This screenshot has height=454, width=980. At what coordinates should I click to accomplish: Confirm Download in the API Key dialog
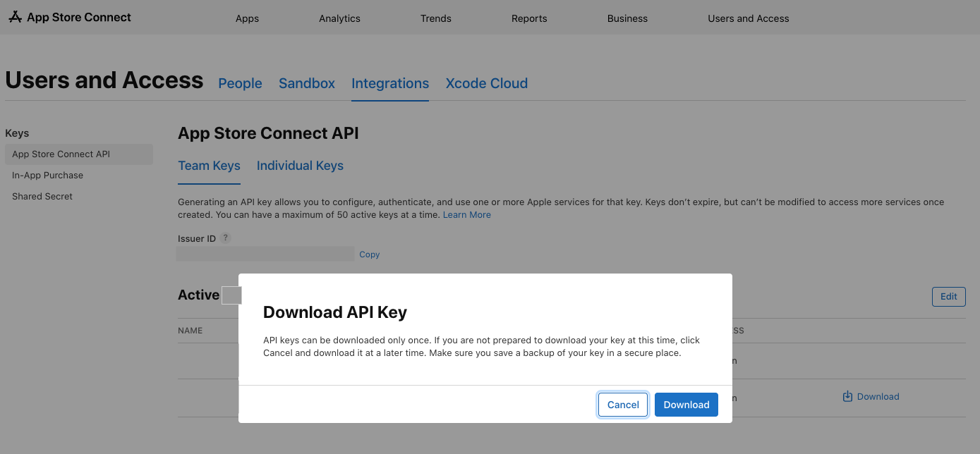click(x=686, y=405)
